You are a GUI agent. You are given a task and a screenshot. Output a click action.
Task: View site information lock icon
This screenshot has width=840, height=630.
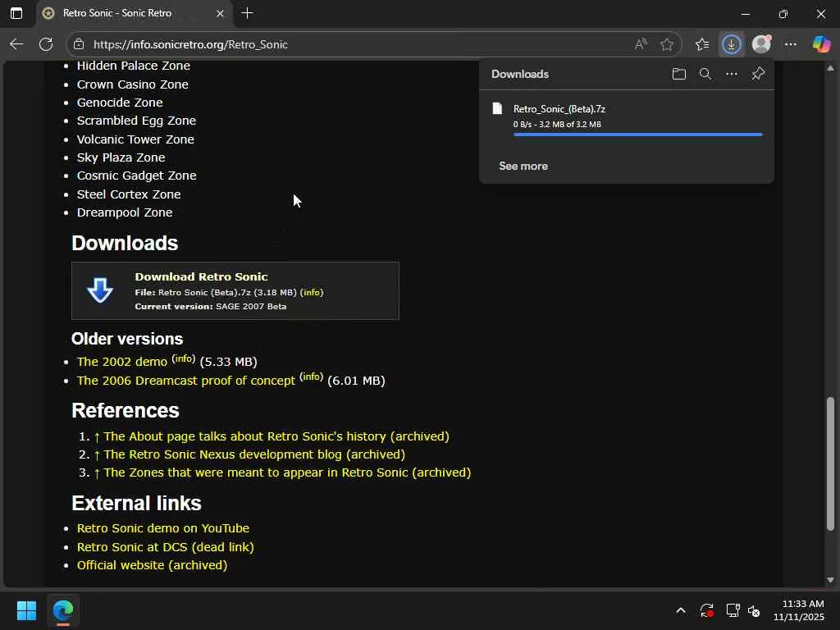[79, 44]
